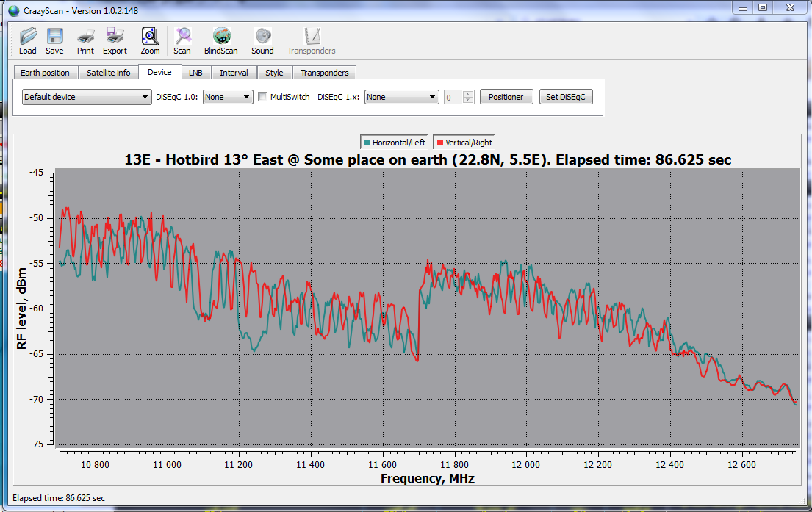Enable the MultiSwitch checkbox
812x512 pixels.
263,97
